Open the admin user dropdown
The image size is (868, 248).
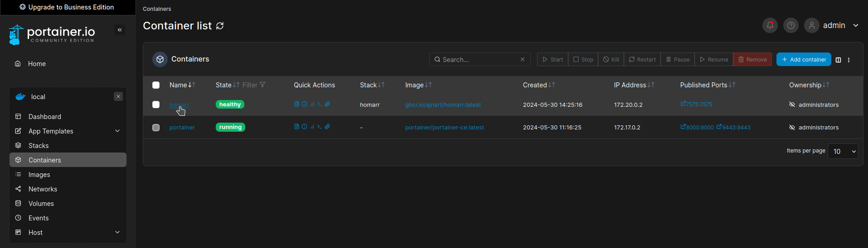(x=856, y=25)
